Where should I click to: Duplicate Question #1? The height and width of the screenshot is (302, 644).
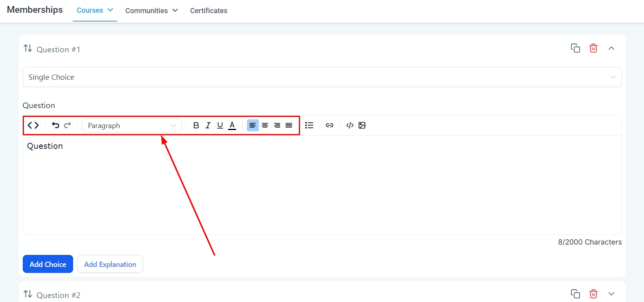575,48
